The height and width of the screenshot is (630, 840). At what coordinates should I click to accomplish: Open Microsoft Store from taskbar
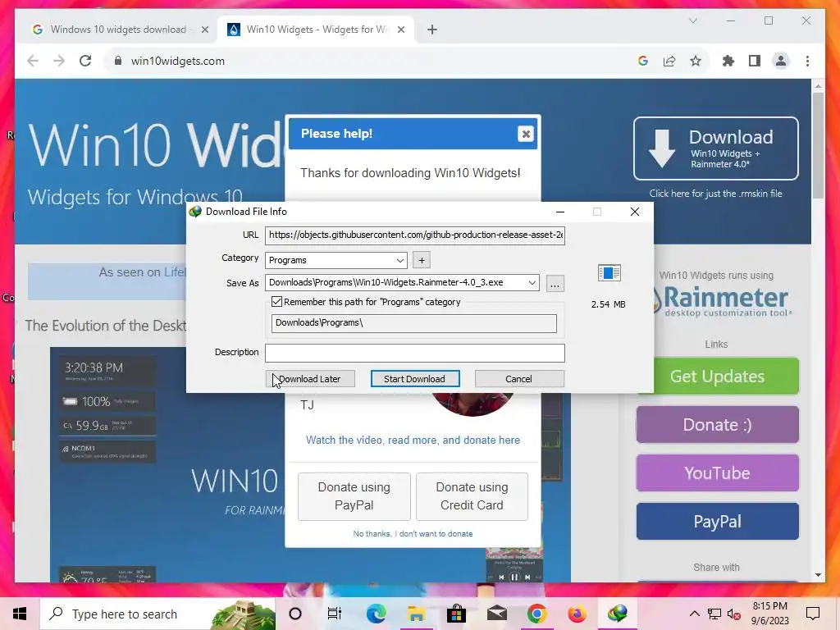coord(456,614)
